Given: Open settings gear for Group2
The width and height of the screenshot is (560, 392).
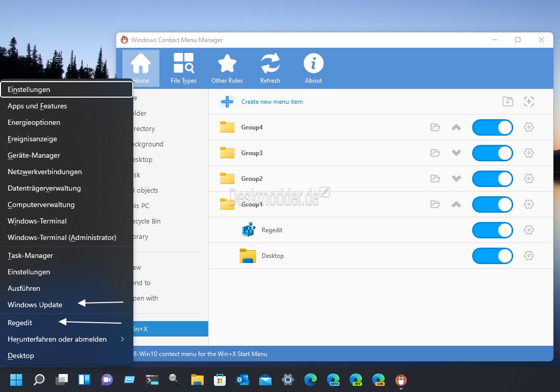Looking at the screenshot, I should pyautogui.click(x=529, y=179).
